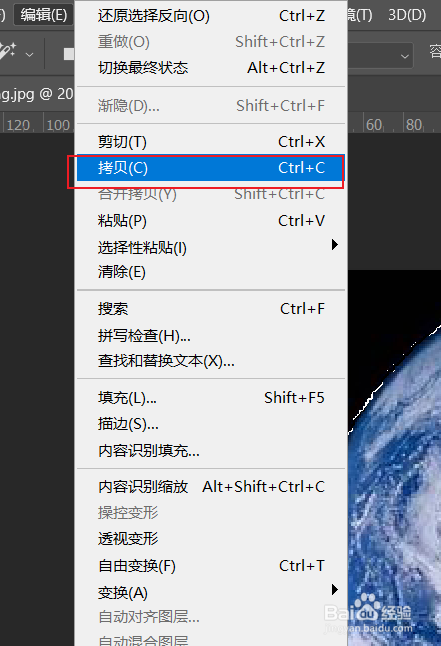Open the Magic Wand tool preset dropdown
Viewport: 441px width, 646px height.
point(29,54)
